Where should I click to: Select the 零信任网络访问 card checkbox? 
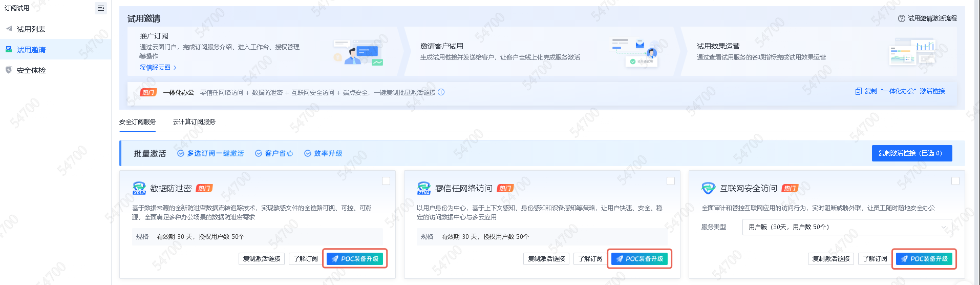click(671, 181)
